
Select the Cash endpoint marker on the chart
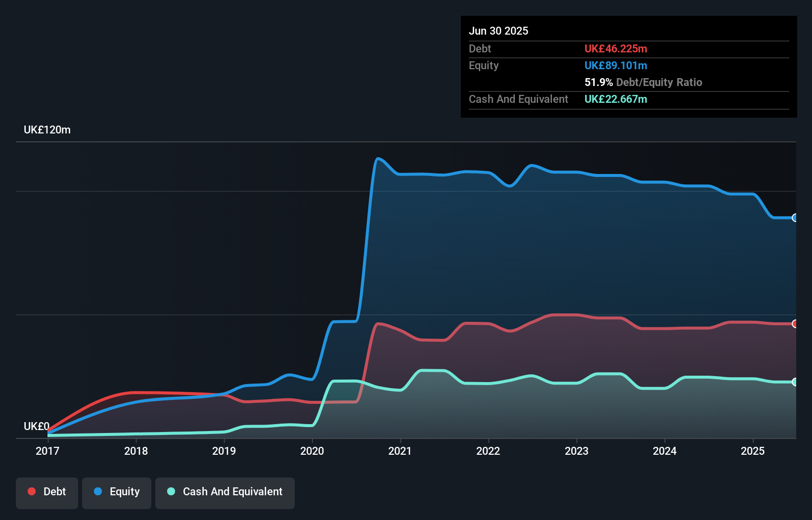794,382
